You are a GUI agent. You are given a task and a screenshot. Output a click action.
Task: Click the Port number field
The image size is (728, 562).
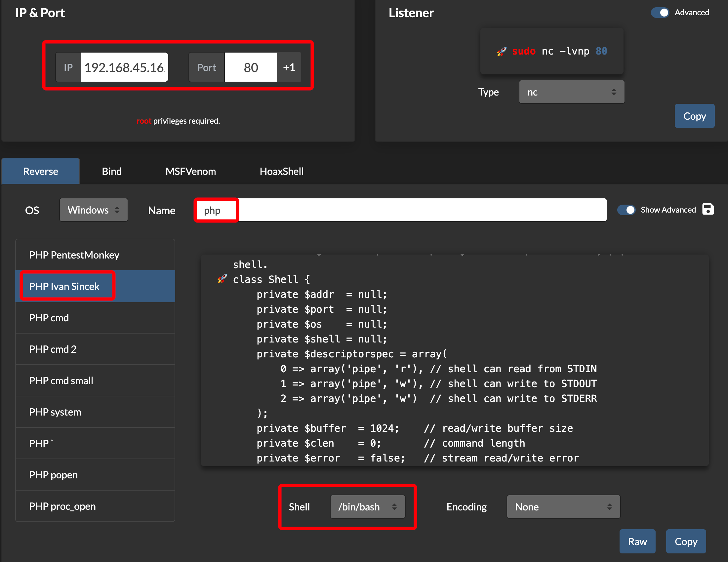[251, 67]
